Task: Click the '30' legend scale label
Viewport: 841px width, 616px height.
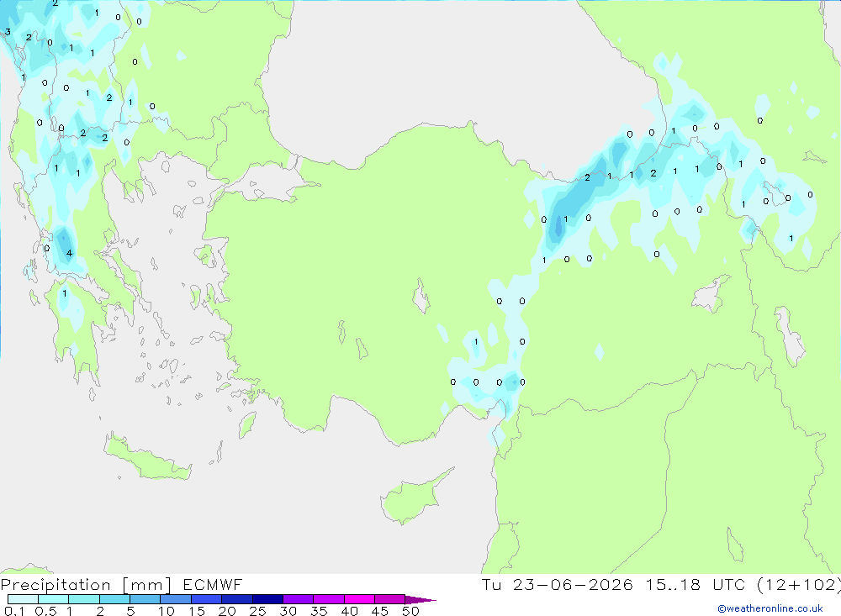Action: [x=288, y=611]
